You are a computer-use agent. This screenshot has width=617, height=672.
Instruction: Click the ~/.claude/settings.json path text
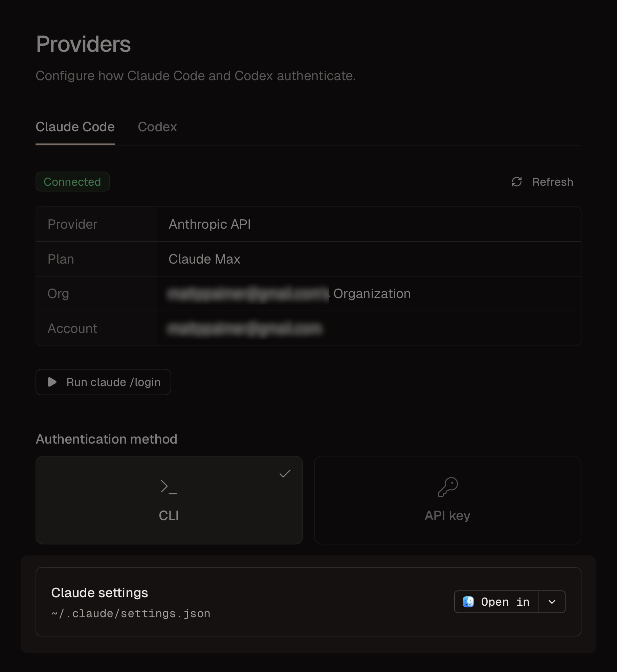click(131, 613)
